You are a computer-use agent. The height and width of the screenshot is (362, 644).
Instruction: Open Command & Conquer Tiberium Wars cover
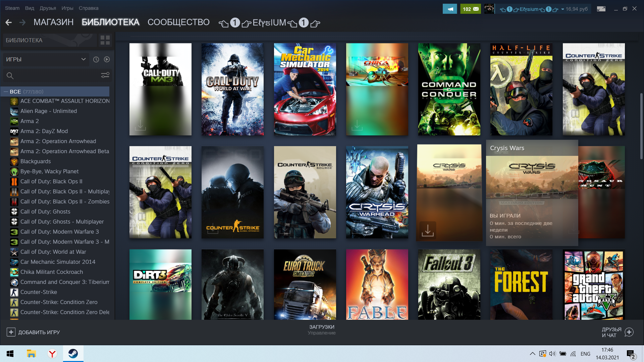449,89
